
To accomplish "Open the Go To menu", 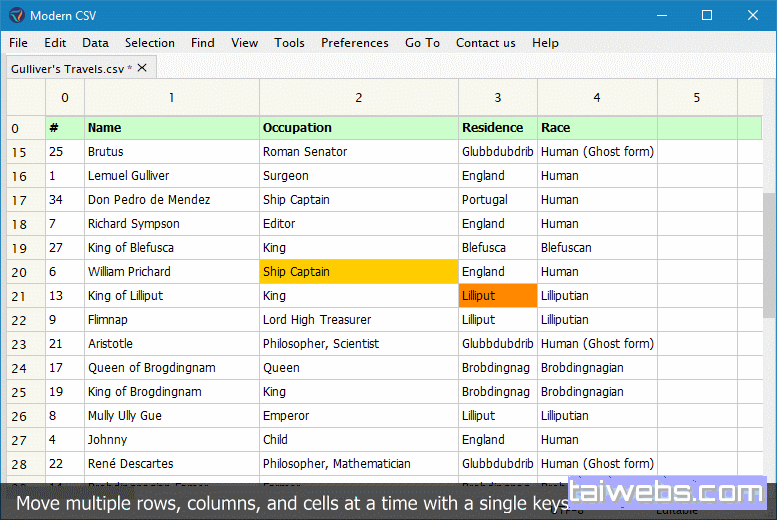I will [x=422, y=43].
